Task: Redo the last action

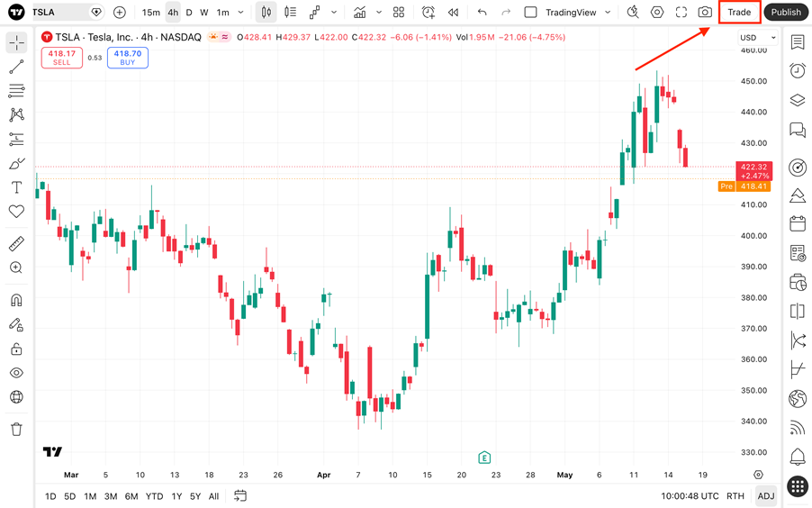Action: pyautogui.click(x=506, y=12)
